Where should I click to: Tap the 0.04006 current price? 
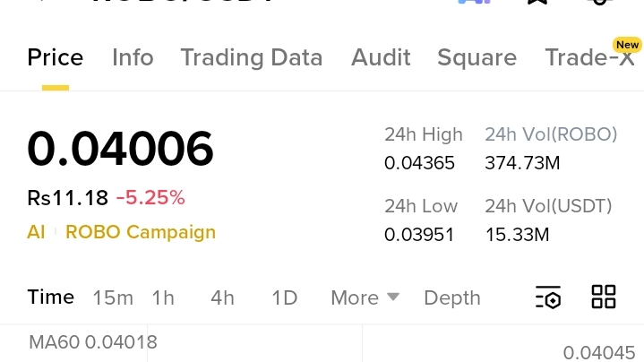pyautogui.click(x=120, y=149)
